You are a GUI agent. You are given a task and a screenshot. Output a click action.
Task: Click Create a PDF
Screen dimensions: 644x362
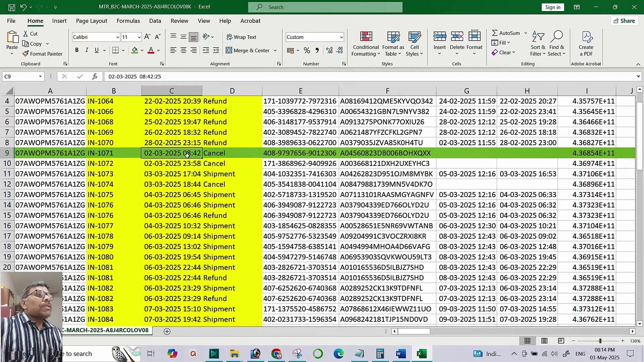click(x=586, y=44)
